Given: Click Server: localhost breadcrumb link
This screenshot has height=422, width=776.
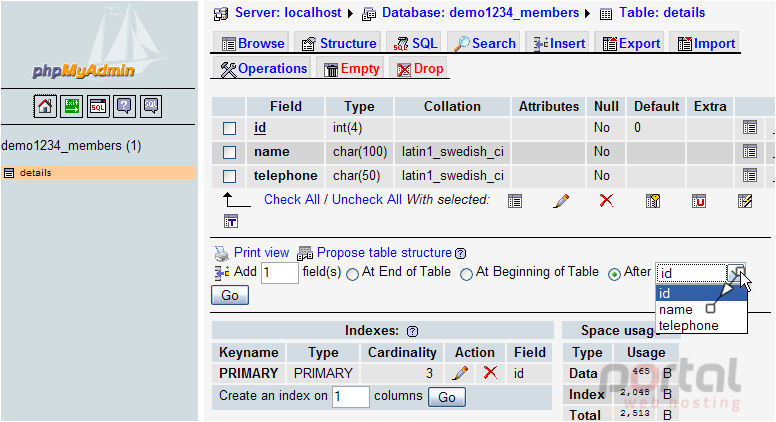Looking at the screenshot, I should [x=288, y=13].
